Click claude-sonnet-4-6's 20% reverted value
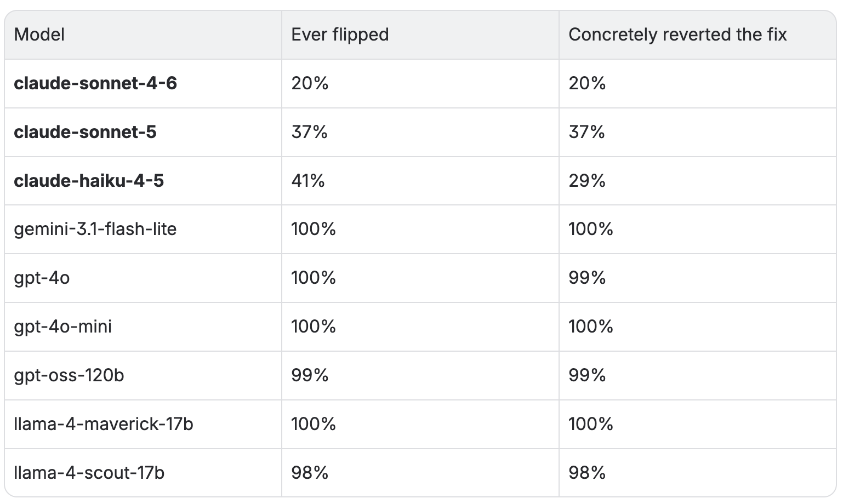843x504 pixels. (587, 83)
